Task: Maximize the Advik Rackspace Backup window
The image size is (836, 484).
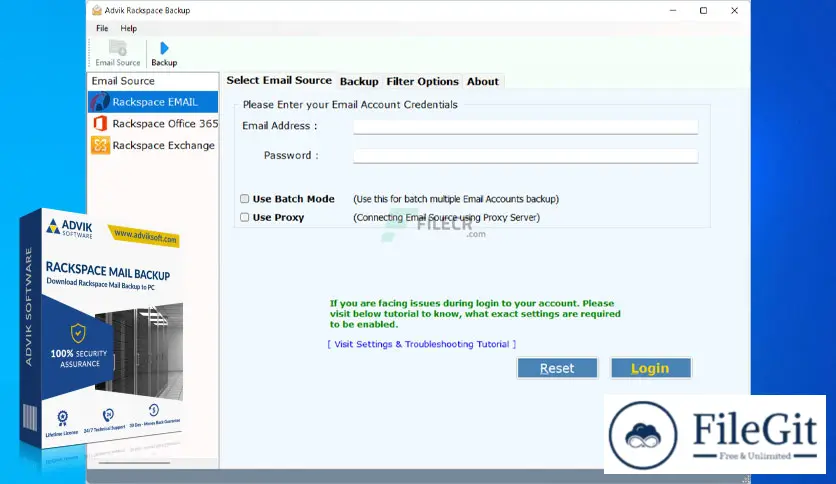Action: tap(703, 10)
